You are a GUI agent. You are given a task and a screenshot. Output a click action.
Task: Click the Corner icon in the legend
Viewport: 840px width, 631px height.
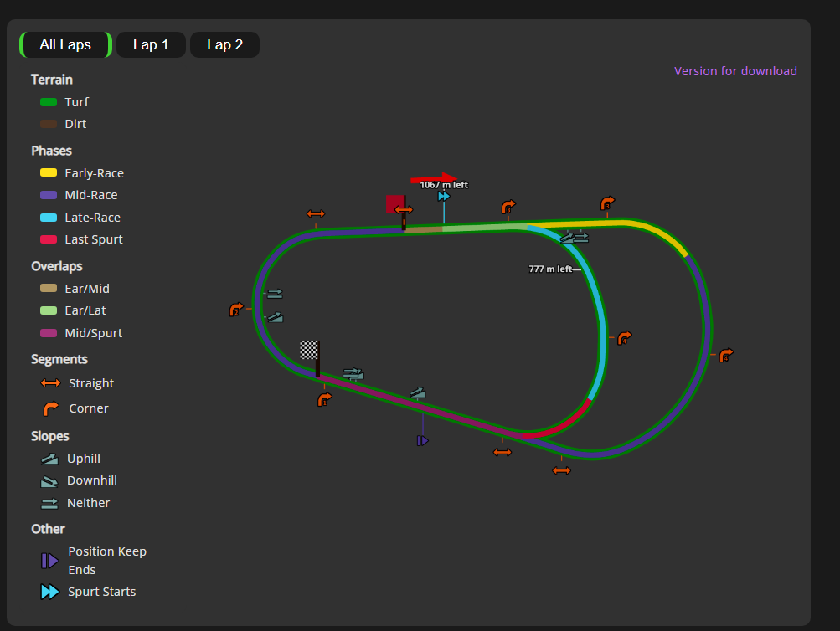[x=51, y=408]
